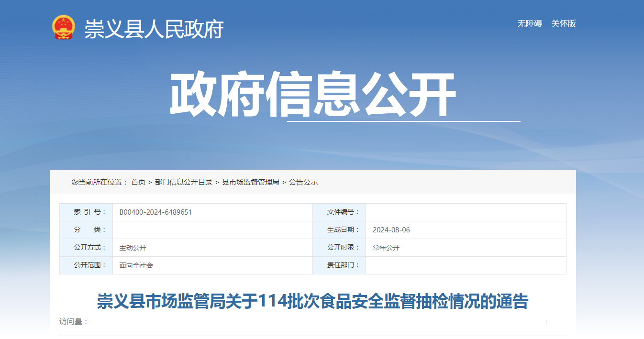Click the 责任部门 label cell

(x=339, y=265)
